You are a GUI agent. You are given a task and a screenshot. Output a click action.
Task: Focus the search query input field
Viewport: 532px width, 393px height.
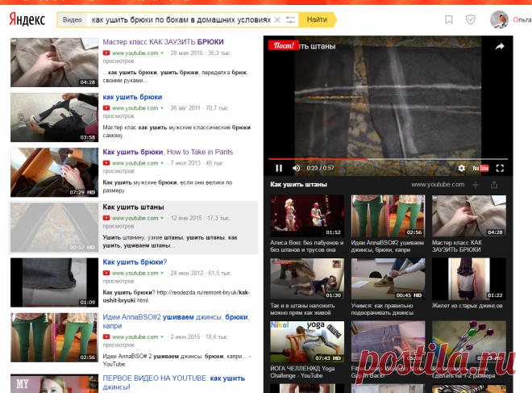tap(181, 19)
